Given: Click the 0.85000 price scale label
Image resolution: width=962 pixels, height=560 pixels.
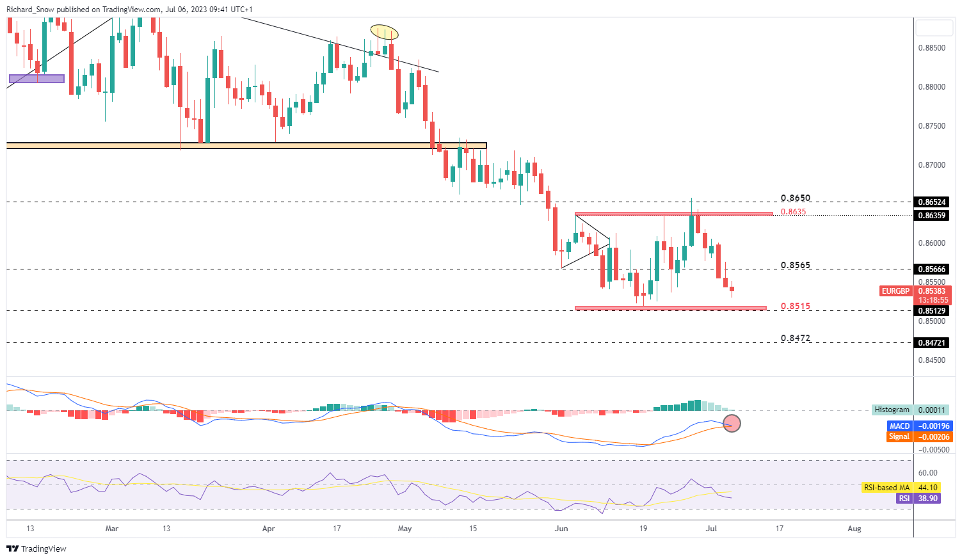Looking at the screenshot, I should point(932,321).
